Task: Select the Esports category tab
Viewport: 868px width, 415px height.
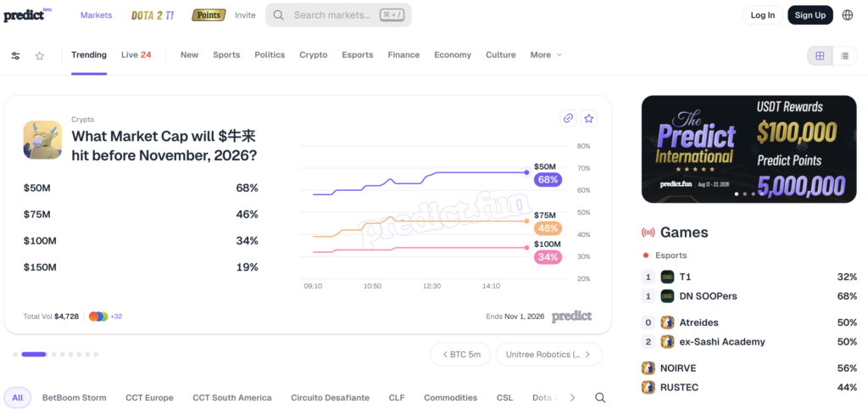Action: (x=358, y=55)
